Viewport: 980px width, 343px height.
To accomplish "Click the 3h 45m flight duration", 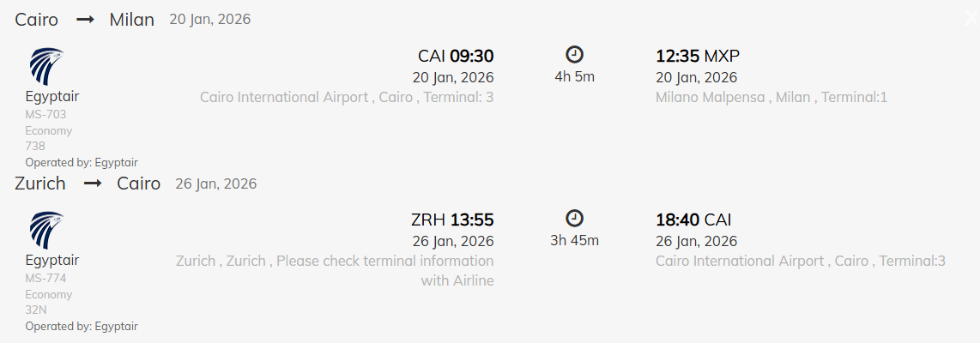I will [574, 240].
